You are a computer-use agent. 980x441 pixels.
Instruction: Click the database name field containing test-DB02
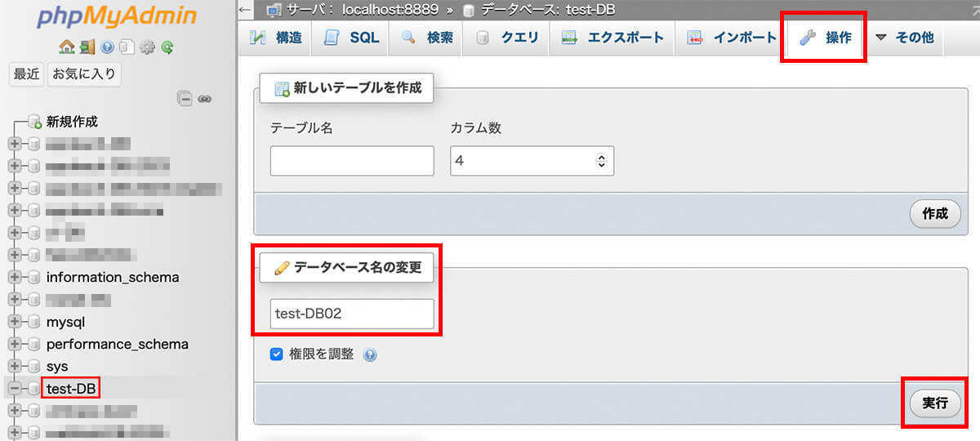(x=352, y=314)
